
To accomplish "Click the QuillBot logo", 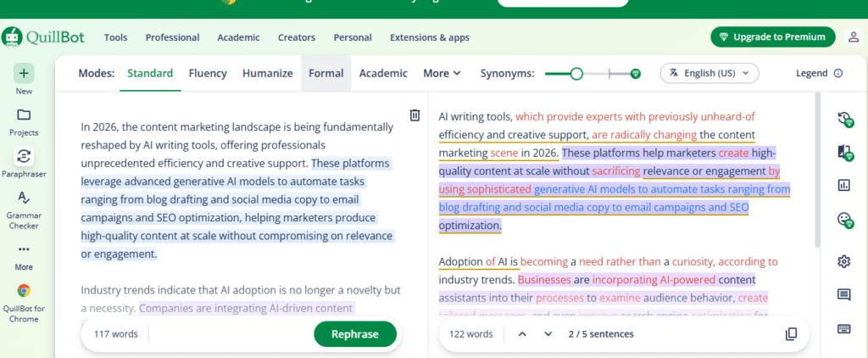I will coord(42,37).
